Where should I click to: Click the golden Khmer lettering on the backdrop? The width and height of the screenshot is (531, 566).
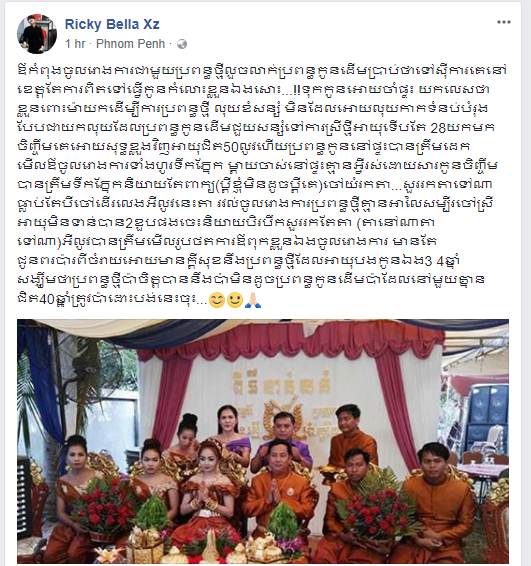(281, 383)
